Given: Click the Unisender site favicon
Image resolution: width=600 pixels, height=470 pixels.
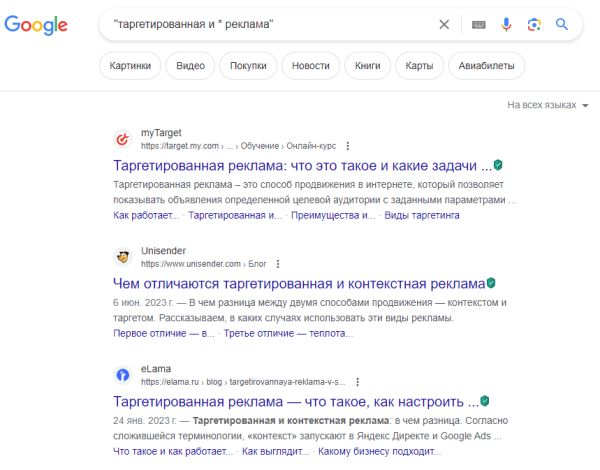Looking at the screenshot, I should [123, 256].
